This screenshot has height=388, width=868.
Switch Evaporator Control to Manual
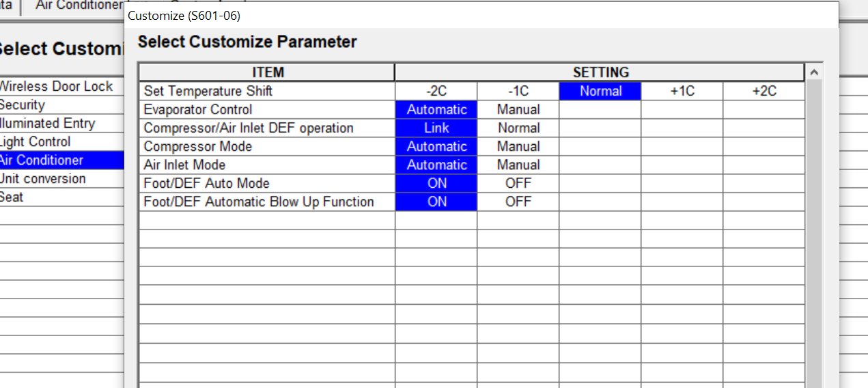518,109
